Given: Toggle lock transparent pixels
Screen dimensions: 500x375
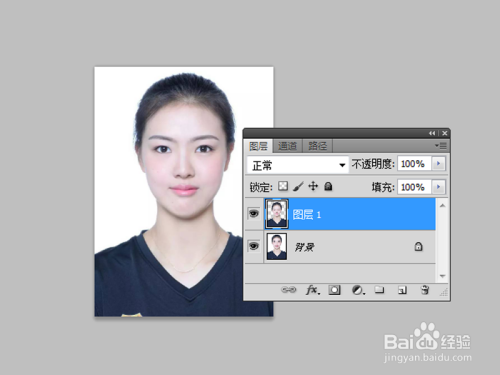Looking at the screenshot, I should tap(283, 186).
